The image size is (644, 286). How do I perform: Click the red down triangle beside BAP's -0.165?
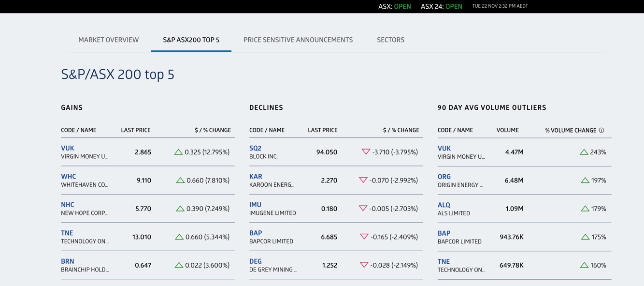pyautogui.click(x=364, y=237)
